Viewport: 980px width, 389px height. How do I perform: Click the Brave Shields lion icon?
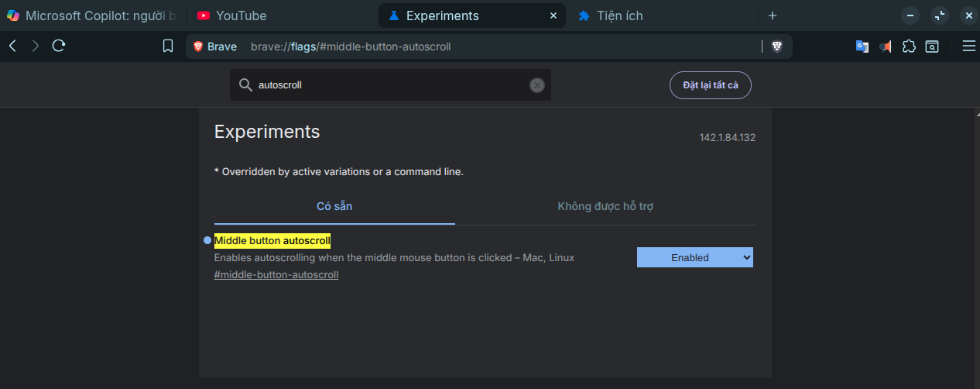(x=776, y=46)
